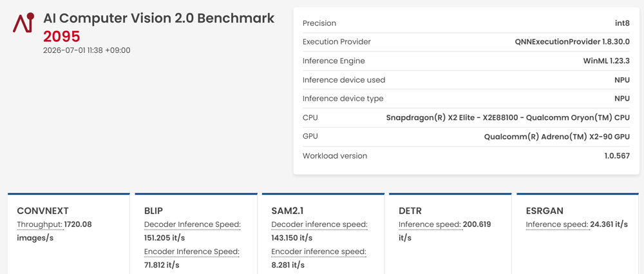Select the ESRGAN result card heading
This screenshot has width=644, height=274.
[x=545, y=211]
